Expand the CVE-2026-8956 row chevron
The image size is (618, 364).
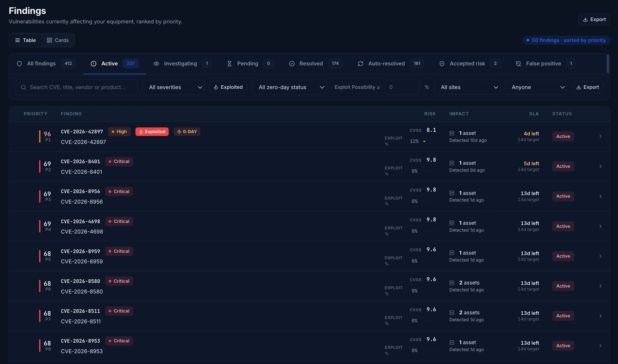600,196
